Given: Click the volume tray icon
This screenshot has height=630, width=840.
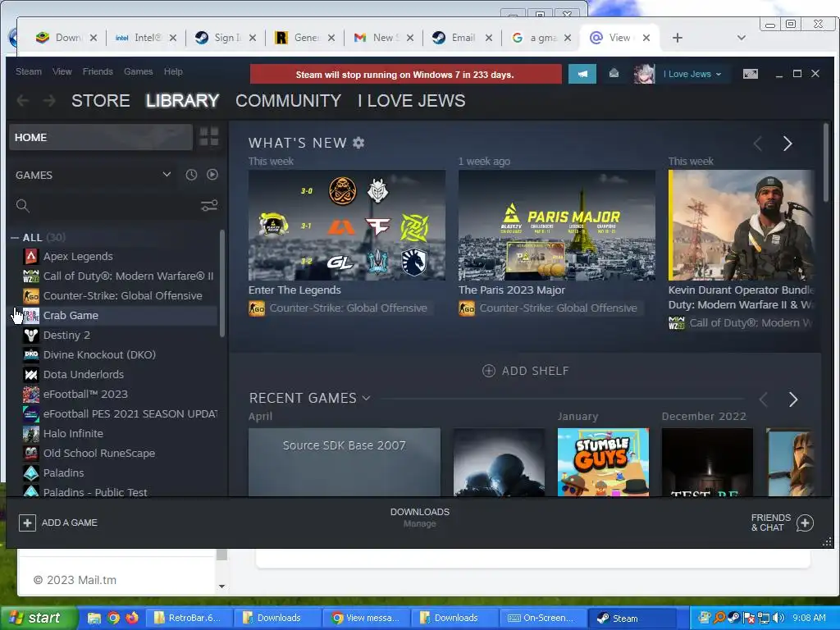Looking at the screenshot, I should pos(779,618).
